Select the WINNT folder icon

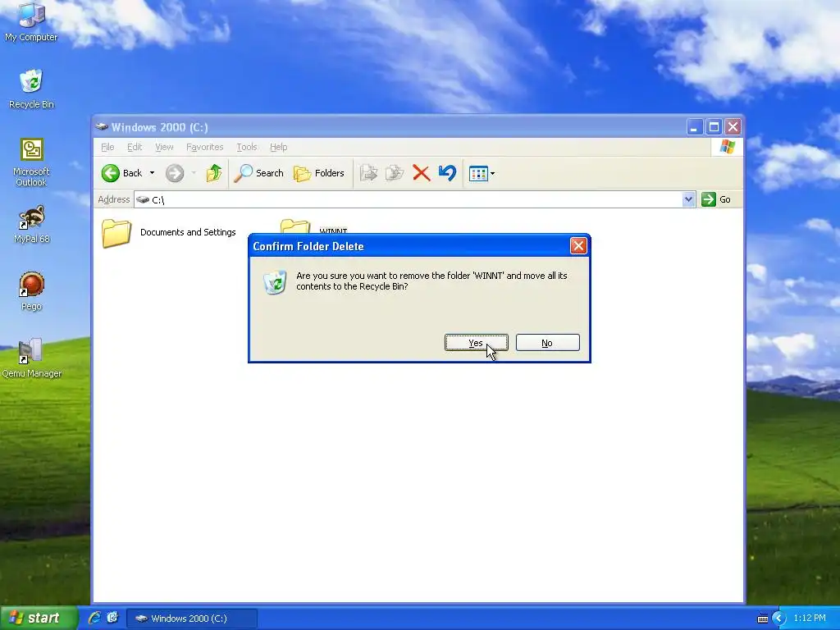coord(295,226)
